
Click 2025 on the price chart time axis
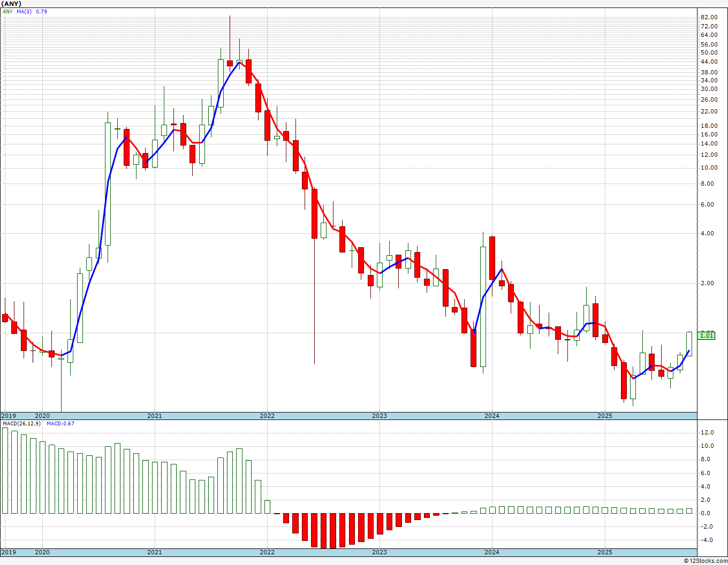click(605, 416)
